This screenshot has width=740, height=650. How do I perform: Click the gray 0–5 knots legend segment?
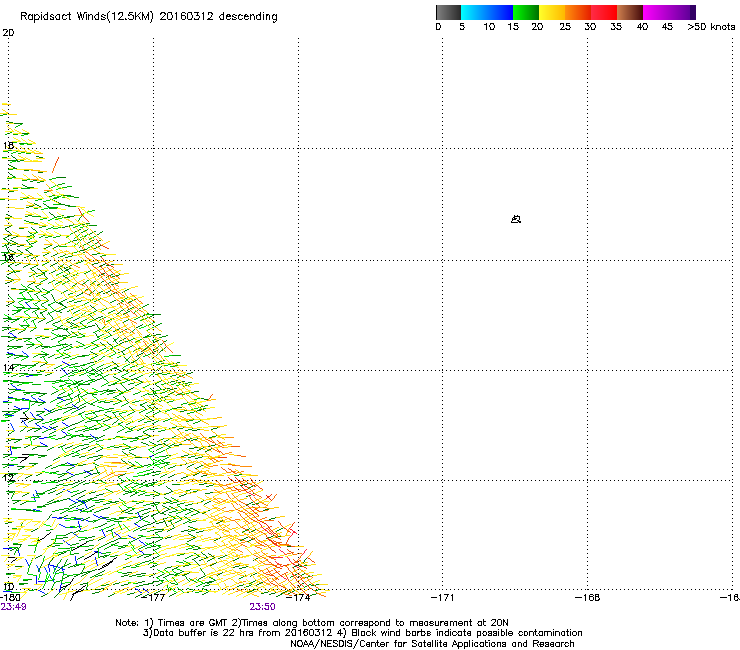coord(448,12)
